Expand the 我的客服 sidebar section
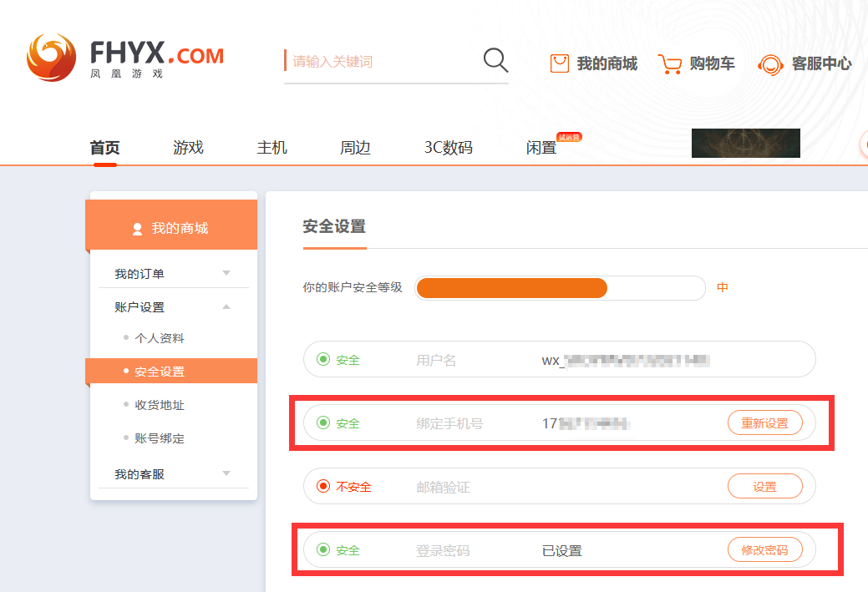The width and height of the screenshot is (868, 592). (226, 474)
